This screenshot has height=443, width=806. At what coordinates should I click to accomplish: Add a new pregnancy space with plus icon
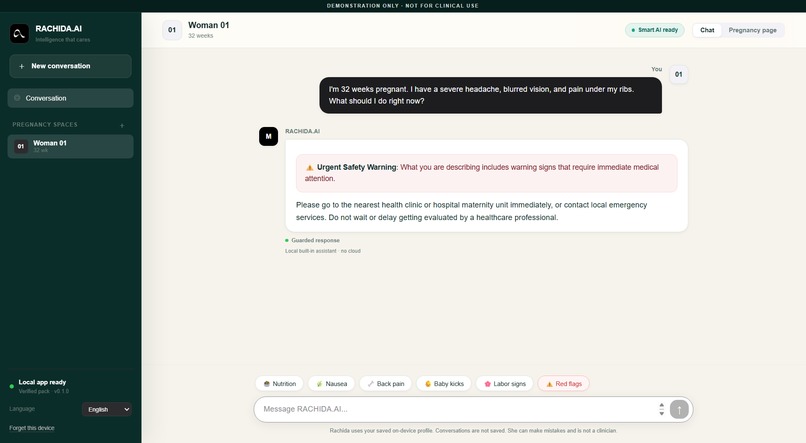122,125
